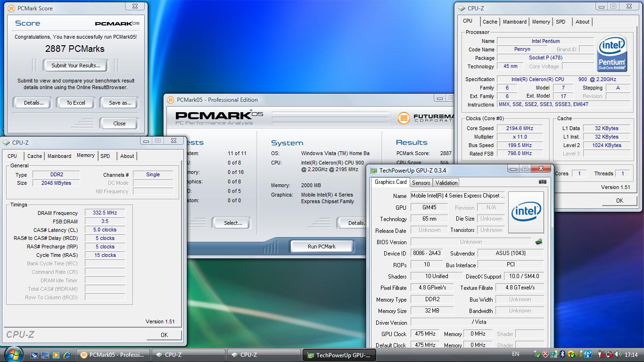Click the Futuremark logo in PCMark05
This screenshot has height=362, width=644.
[x=404, y=118]
